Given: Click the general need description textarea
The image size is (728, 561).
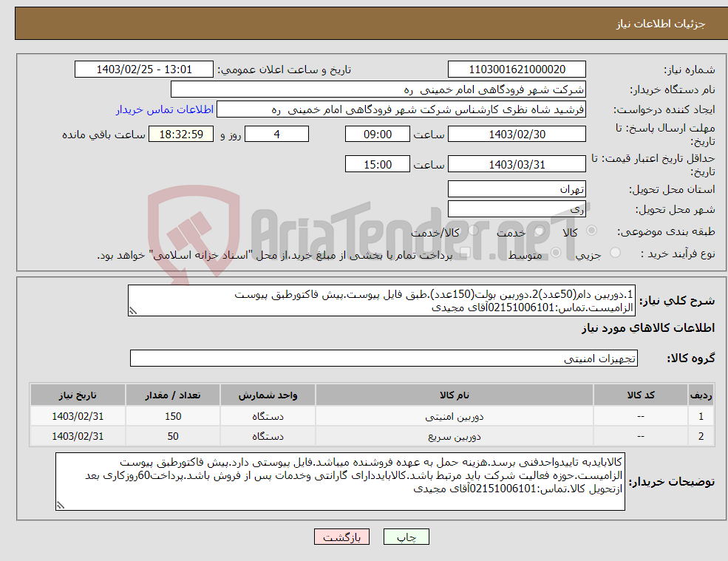Looking at the screenshot, I should tap(381, 301).
